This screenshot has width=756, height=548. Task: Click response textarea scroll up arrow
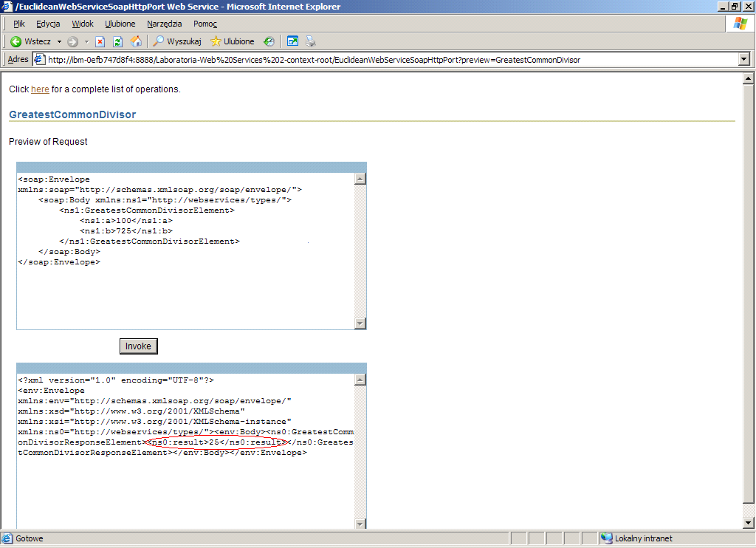click(360, 380)
